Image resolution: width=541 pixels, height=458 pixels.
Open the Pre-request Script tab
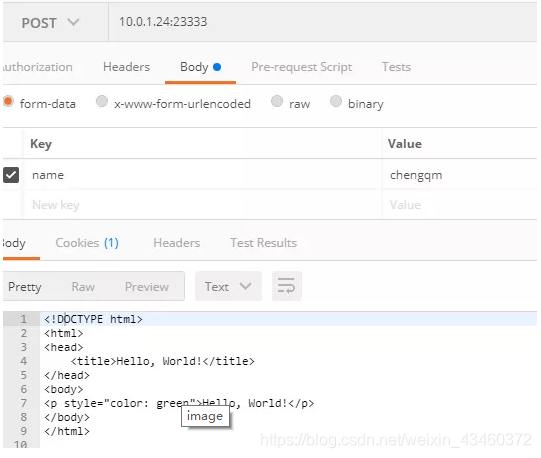[x=301, y=67]
